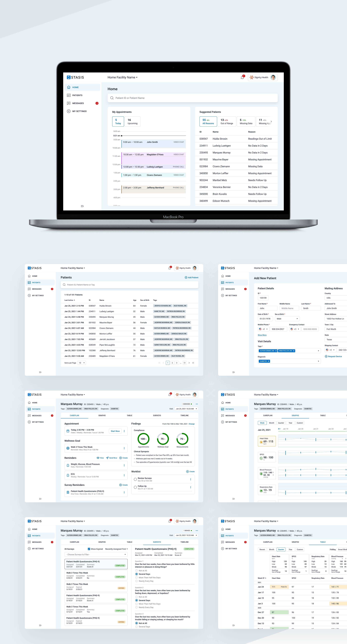Click search magnifier icon in Home search bar
Viewport: 347px width, 644px height.
(112, 98)
